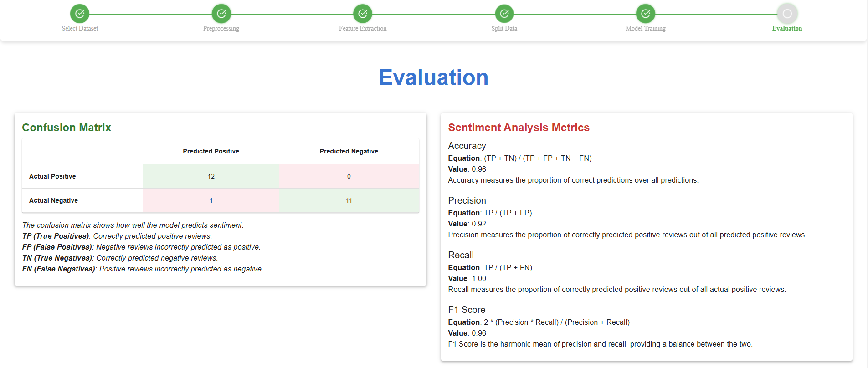Screen dimensions: 868x368
Task: Open the Feature Extraction step icon
Action: 363,14
